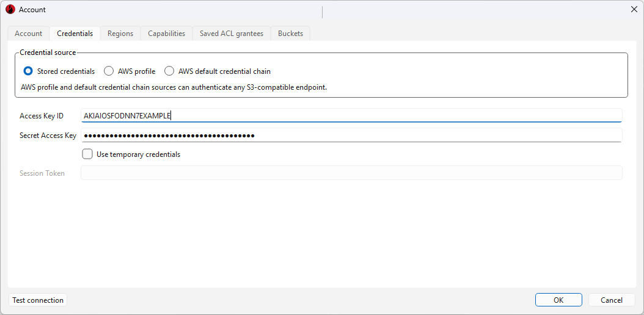Go to Saved ACL grantees tab
Screen dimensions: 644x315
pos(232,34)
